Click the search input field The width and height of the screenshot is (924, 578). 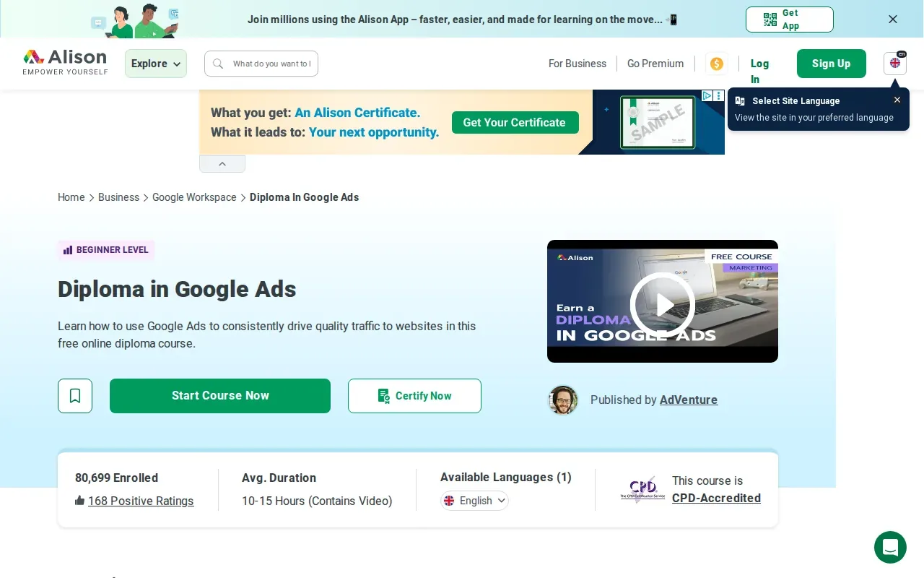tap(261, 64)
